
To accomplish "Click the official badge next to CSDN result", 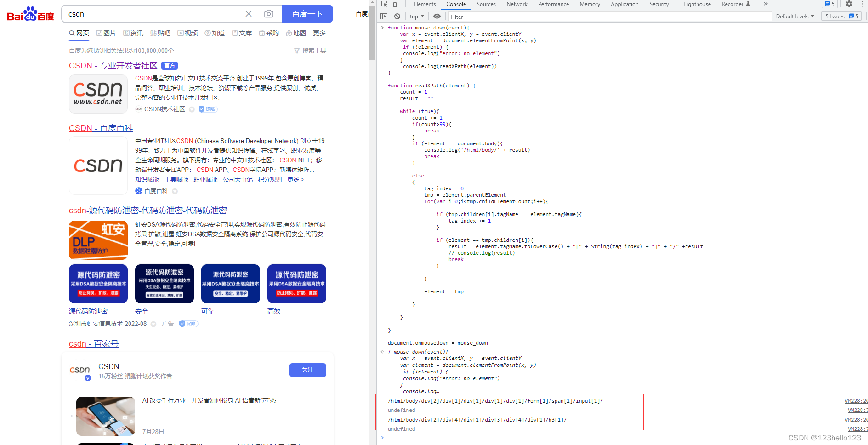I will [x=170, y=66].
